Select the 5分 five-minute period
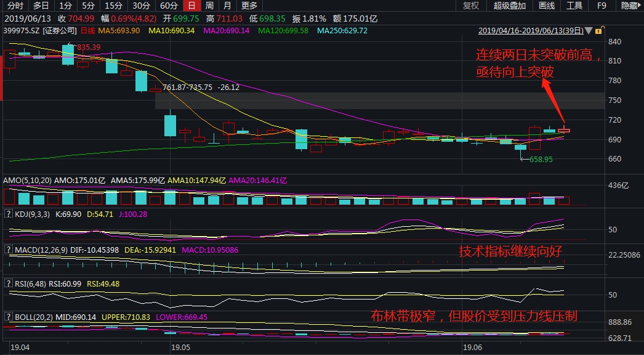This screenshot has height=355, width=644. 87,6
